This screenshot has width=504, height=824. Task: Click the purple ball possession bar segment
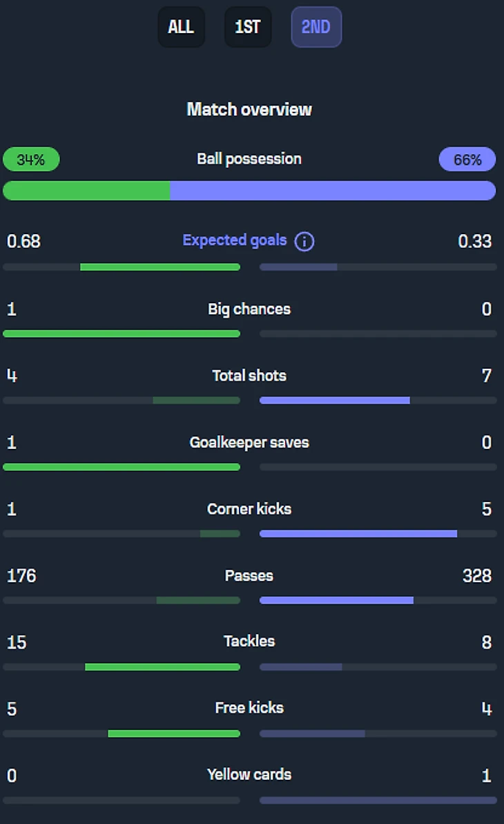pos(333,191)
